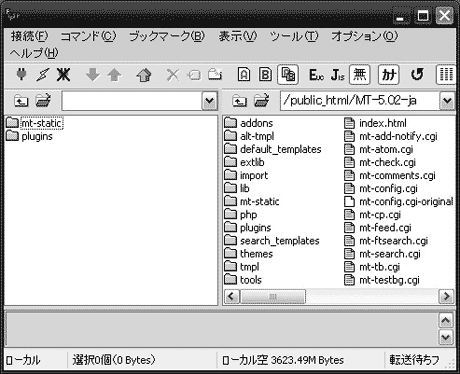
Task: Click the log pane scroll-down arrow
Action: 446,338
